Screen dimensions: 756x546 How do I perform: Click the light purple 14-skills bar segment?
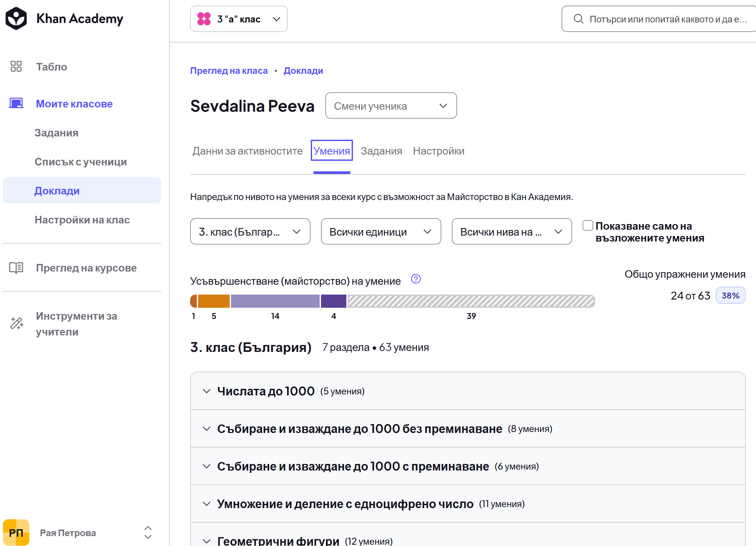pos(275,301)
